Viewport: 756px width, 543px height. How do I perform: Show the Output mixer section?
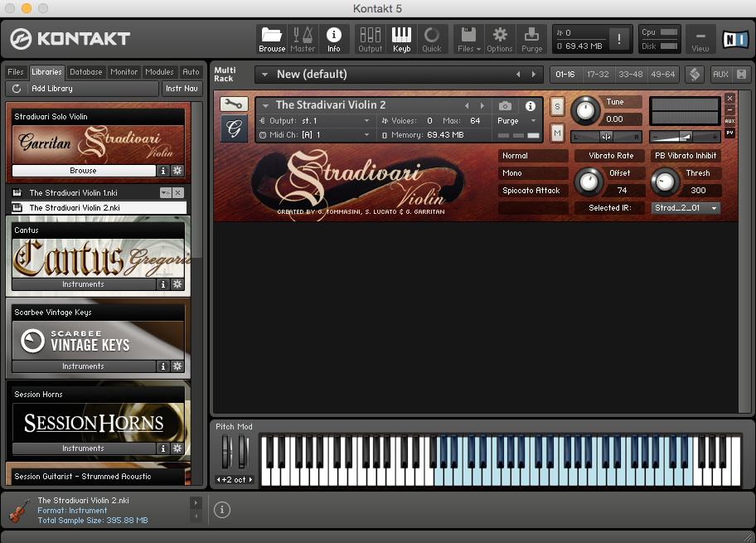coord(371,40)
